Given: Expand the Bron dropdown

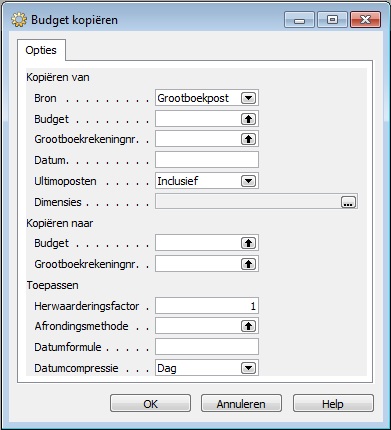Looking at the screenshot, I should (x=248, y=98).
